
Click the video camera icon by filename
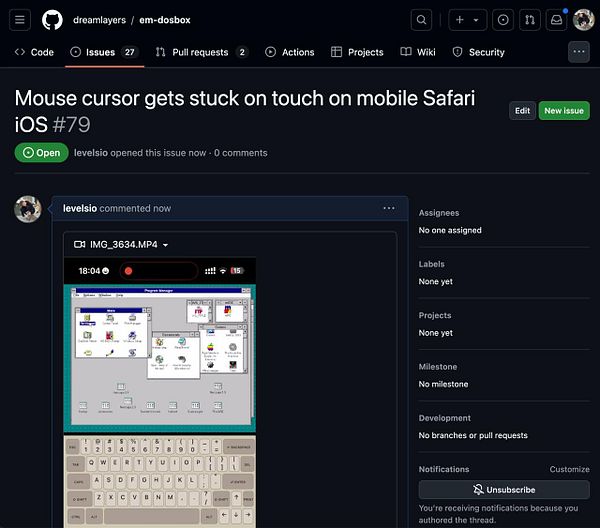[x=79, y=244]
